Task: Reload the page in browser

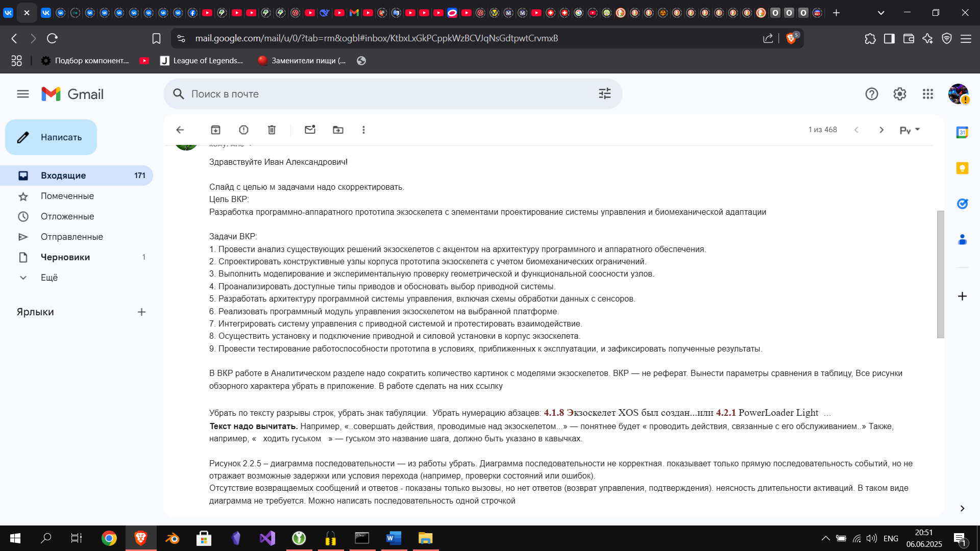Action: coord(52,38)
